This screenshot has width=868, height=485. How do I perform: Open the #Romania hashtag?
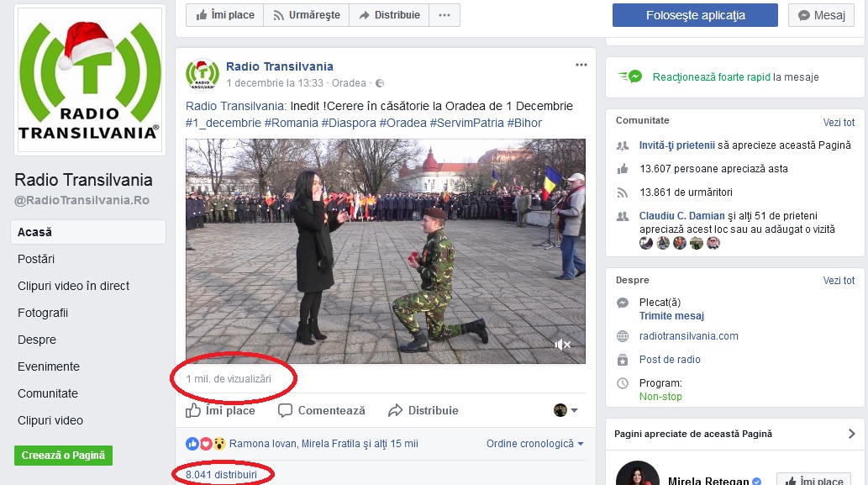pyautogui.click(x=292, y=123)
